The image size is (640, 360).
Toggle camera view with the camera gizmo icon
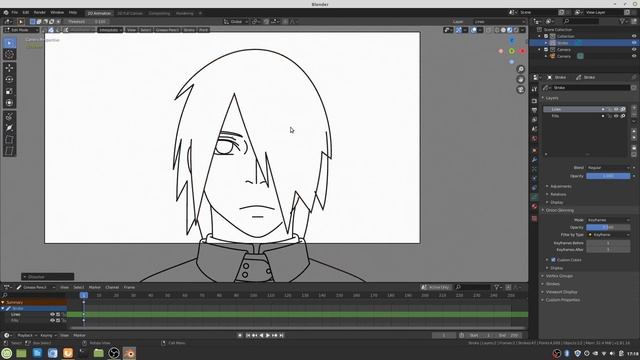tap(520, 89)
